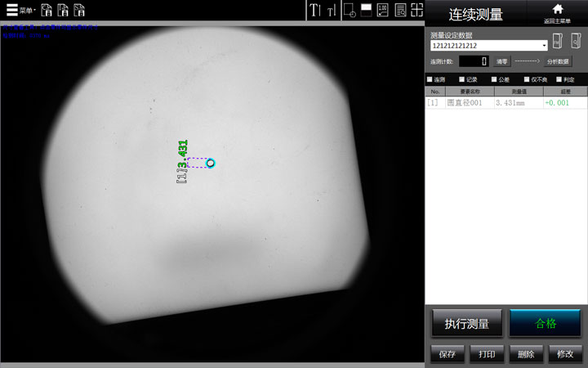
Task: Click the search device icon beside dropdown
Action: (577, 41)
